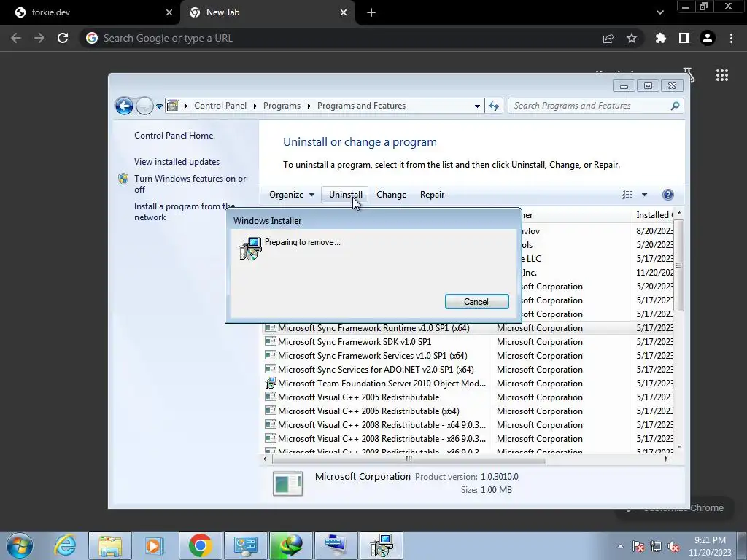747x560 pixels.
Task: Open Turn Windows features on or off
Action: (190, 184)
